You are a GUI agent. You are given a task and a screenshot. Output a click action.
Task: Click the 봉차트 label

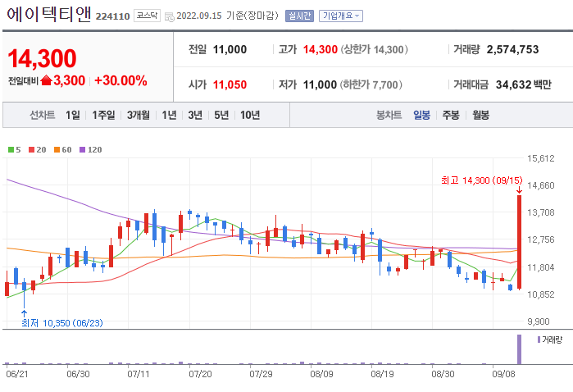(x=389, y=115)
